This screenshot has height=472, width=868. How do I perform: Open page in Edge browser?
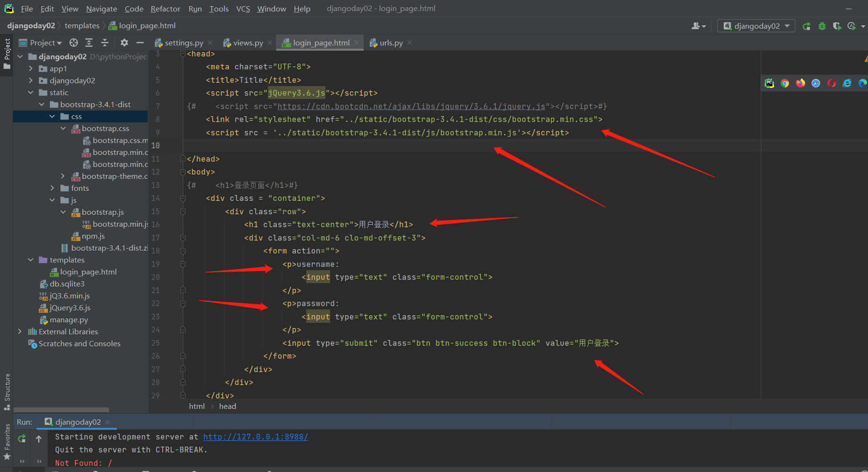pos(862,83)
